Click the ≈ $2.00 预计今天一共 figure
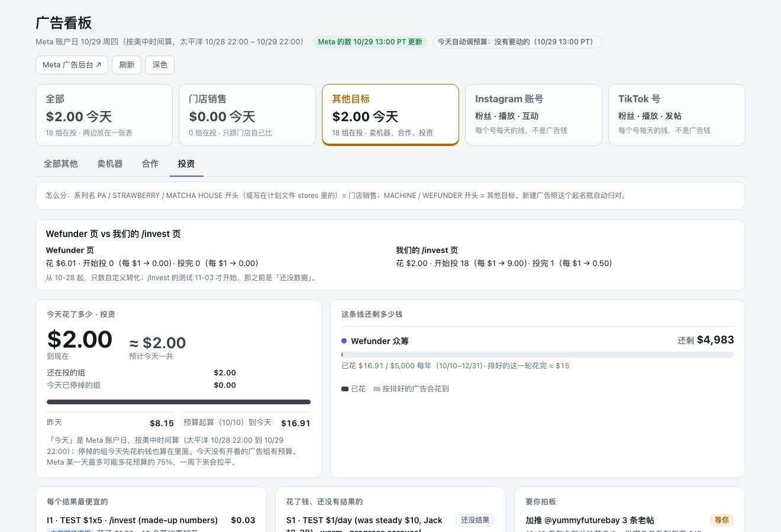Image resolution: width=781 pixels, height=532 pixels. coord(157,343)
